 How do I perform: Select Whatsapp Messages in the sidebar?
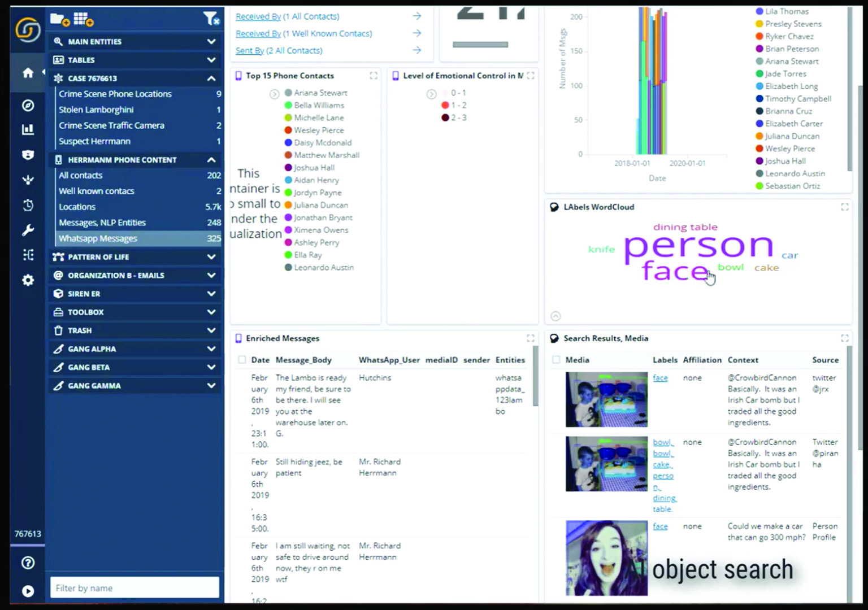click(x=98, y=238)
